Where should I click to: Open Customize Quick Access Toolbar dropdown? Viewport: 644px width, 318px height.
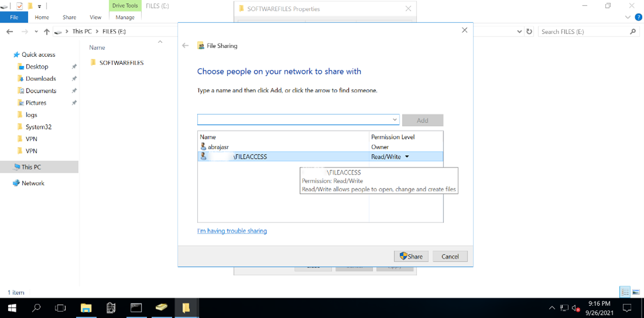pyautogui.click(x=39, y=6)
